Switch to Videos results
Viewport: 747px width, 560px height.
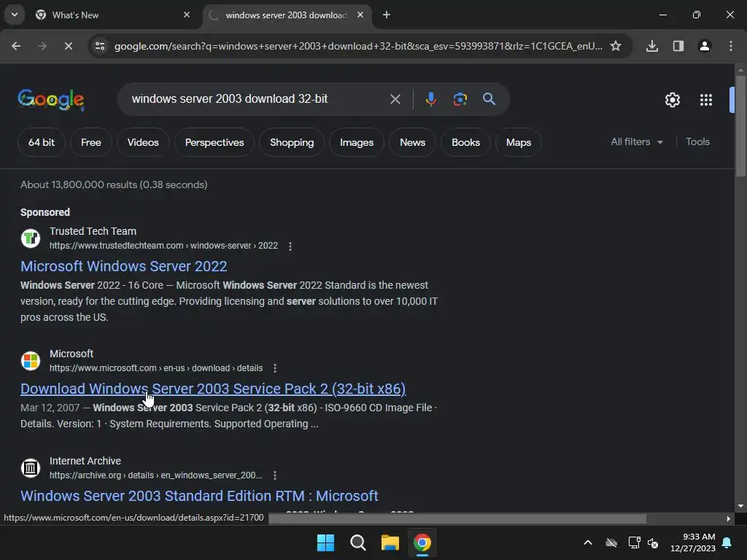click(143, 142)
